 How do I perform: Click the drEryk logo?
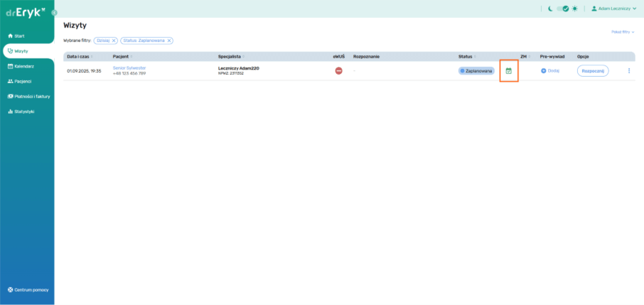click(25, 12)
